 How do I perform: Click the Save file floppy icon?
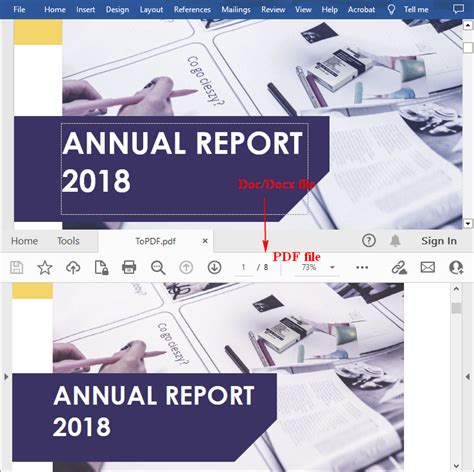tap(17, 267)
